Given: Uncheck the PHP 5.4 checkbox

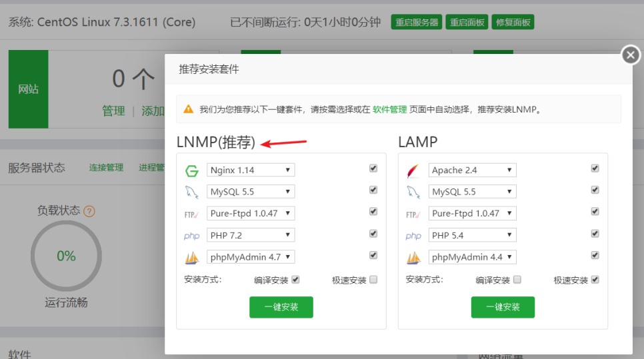Looking at the screenshot, I should [x=595, y=234].
